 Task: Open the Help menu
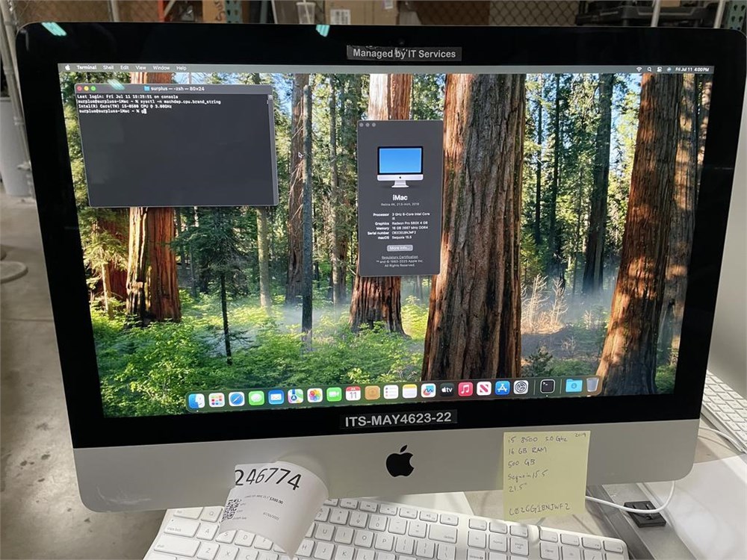point(181,68)
